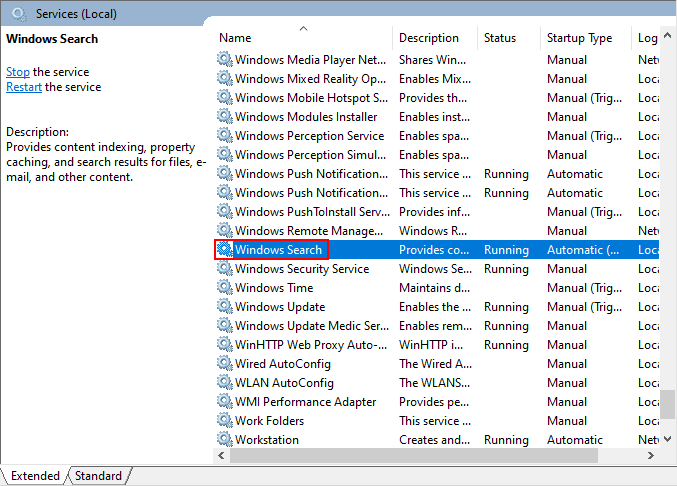Viewport: 677px width, 486px height.
Task: Switch to the Standard tab
Action: point(98,476)
